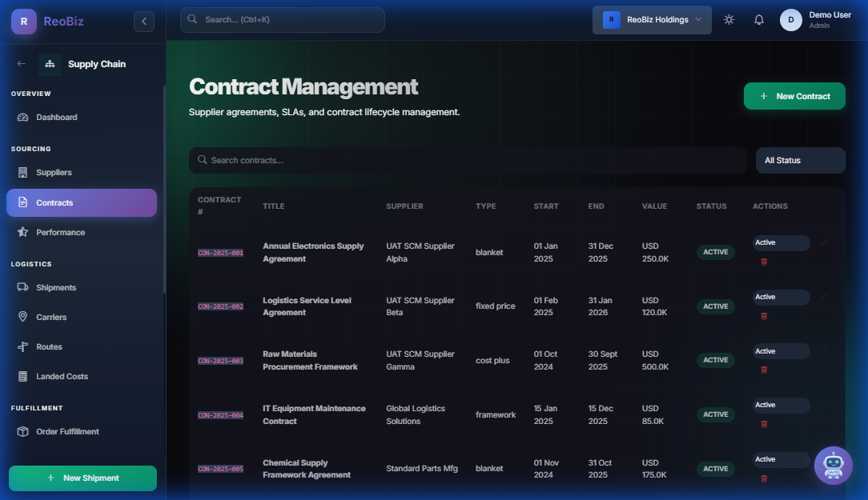
Task: Click the Search contracts input field
Action: click(467, 160)
